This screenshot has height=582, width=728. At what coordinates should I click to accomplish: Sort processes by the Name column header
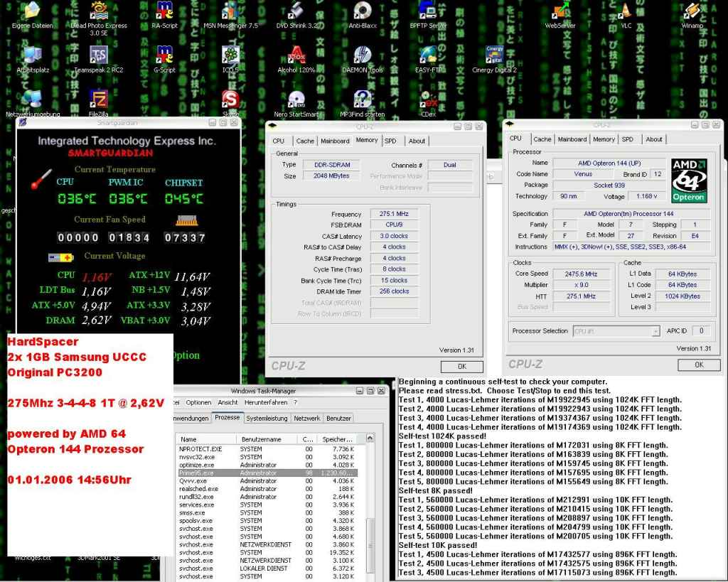click(x=207, y=439)
